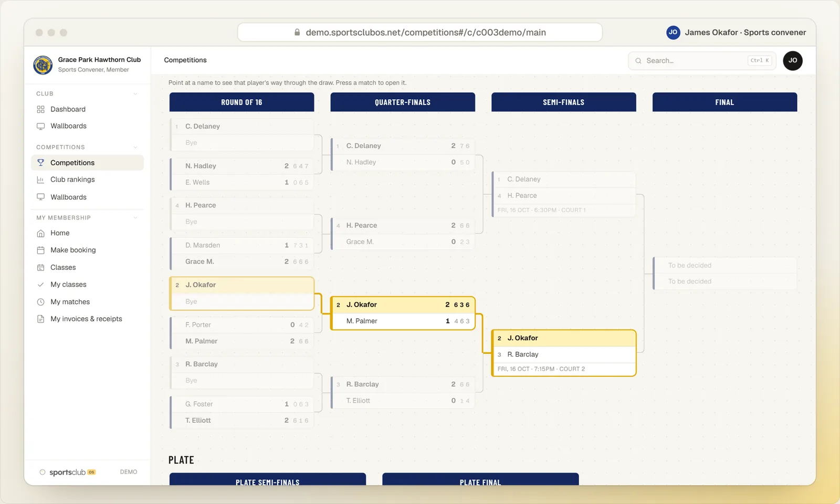Click the Wallboards icon under Competitions section
The width and height of the screenshot is (840, 504).
pyautogui.click(x=40, y=197)
